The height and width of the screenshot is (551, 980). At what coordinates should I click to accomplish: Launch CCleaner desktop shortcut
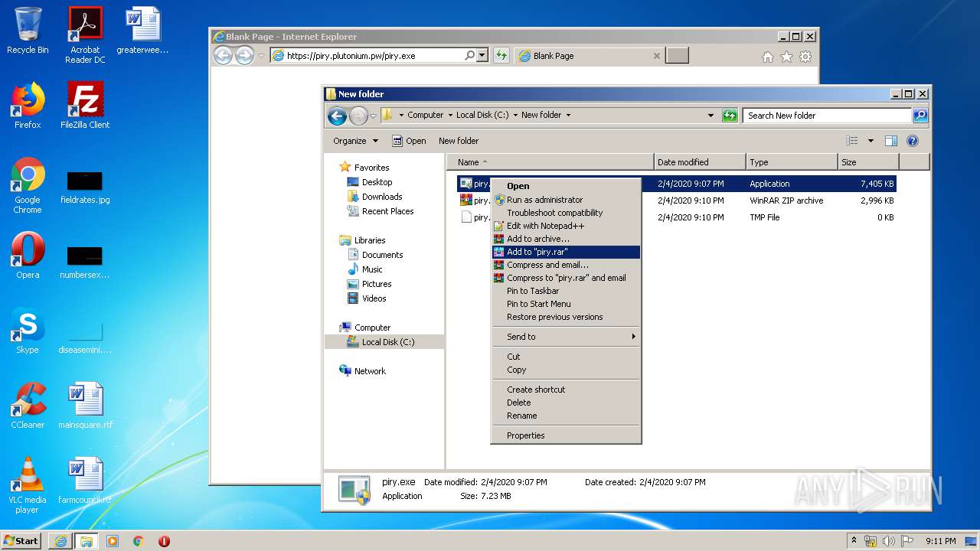pos(28,406)
